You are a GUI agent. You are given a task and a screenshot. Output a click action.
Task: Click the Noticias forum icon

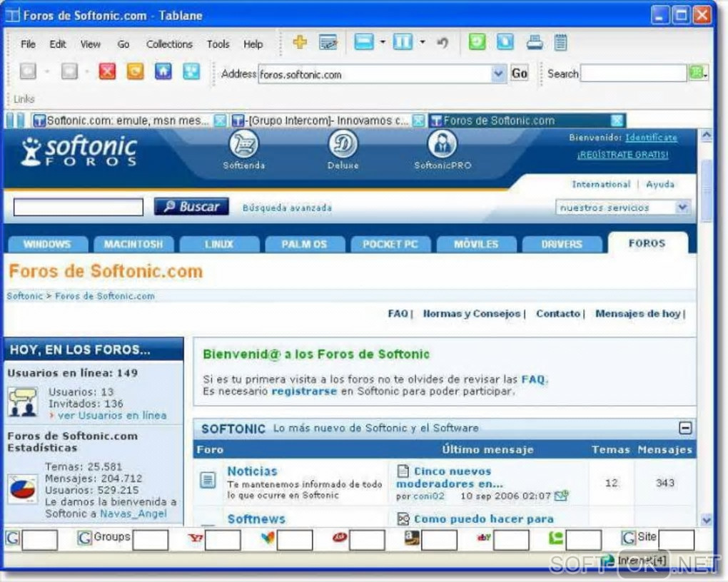[x=208, y=480]
